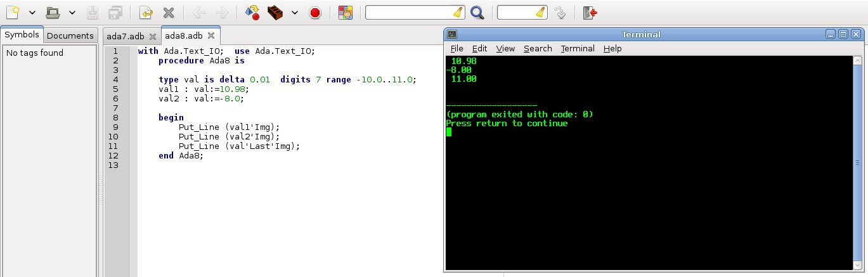Create a new file with the New icon
Image resolution: width=868 pixels, height=277 pixels.
click(12, 12)
